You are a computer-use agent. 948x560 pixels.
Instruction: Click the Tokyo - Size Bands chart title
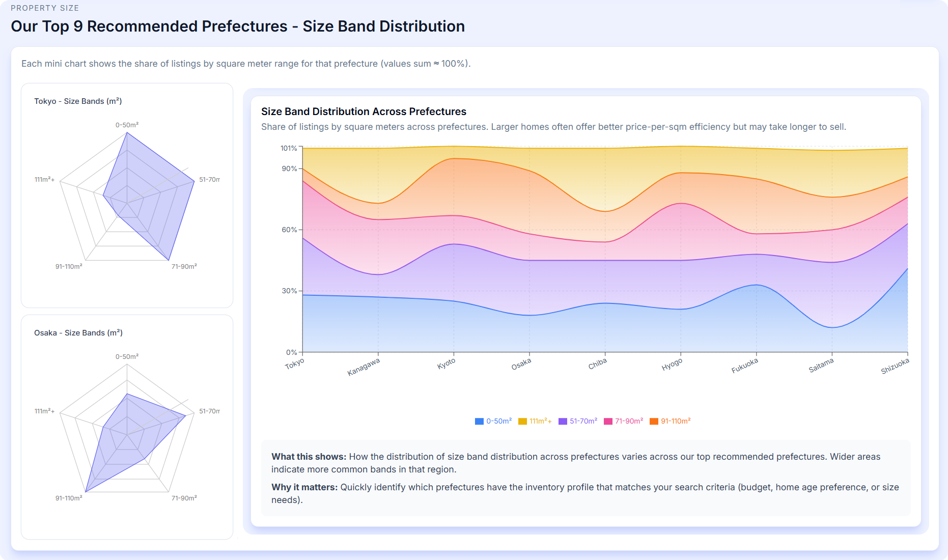point(78,101)
